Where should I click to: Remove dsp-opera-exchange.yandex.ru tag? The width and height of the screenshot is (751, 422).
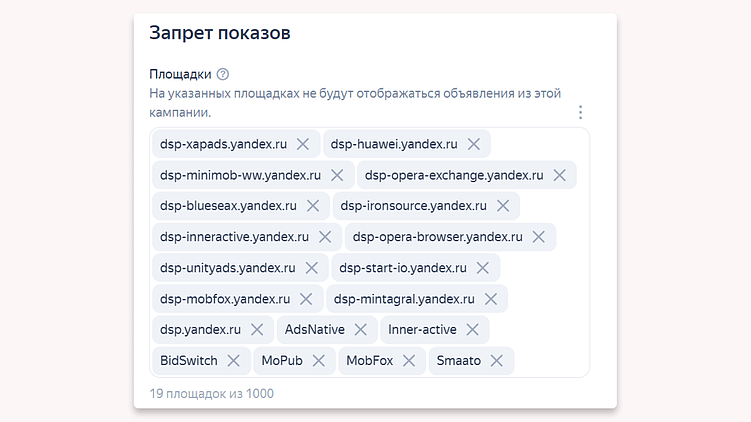click(x=559, y=175)
